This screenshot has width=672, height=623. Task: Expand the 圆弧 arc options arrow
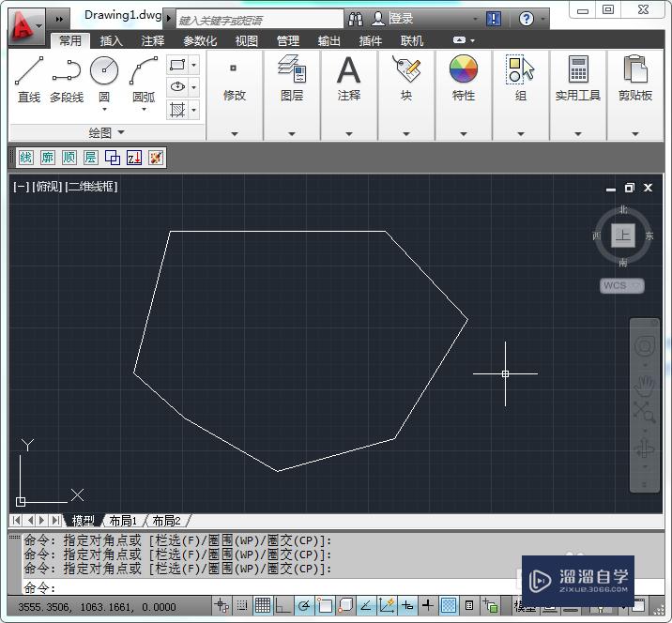[x=144, y=110]
